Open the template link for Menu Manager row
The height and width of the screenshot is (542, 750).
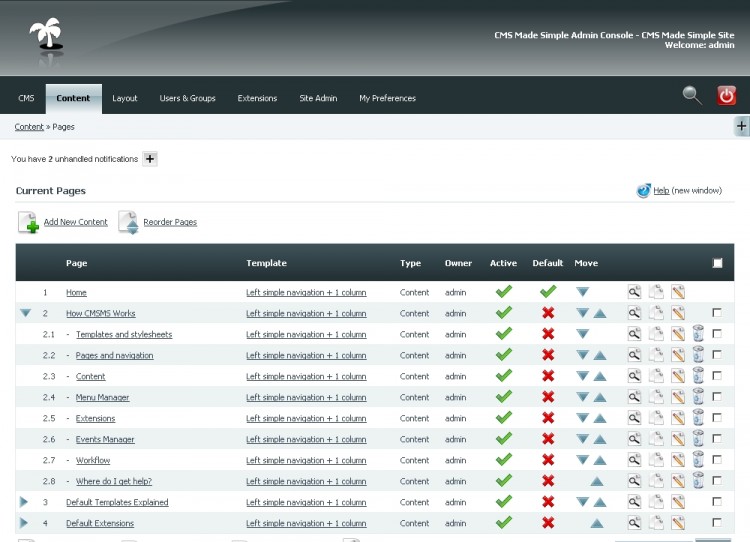click(x=306, y=398)
